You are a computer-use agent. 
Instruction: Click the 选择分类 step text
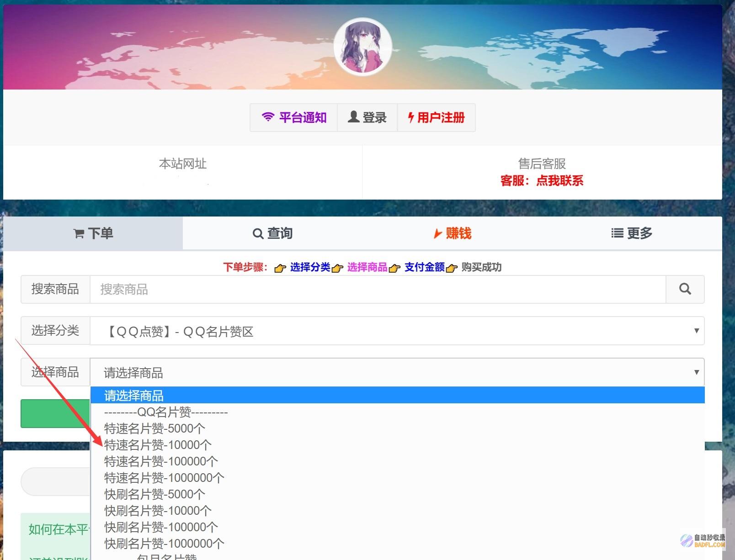pyautogui.click(x=310, y=267)
